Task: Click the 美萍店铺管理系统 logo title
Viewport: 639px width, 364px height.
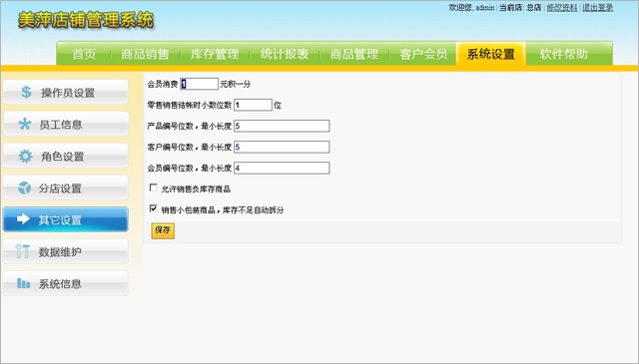Action: point(86,20)
